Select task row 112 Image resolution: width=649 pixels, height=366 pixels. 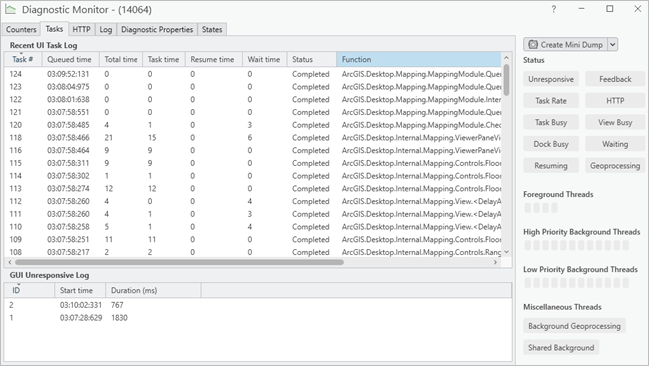pyautogui.click(x=253, y=201)
